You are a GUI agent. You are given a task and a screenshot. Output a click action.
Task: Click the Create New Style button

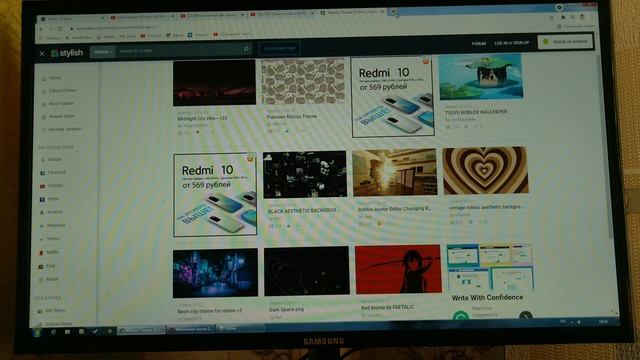click(280, 48)
